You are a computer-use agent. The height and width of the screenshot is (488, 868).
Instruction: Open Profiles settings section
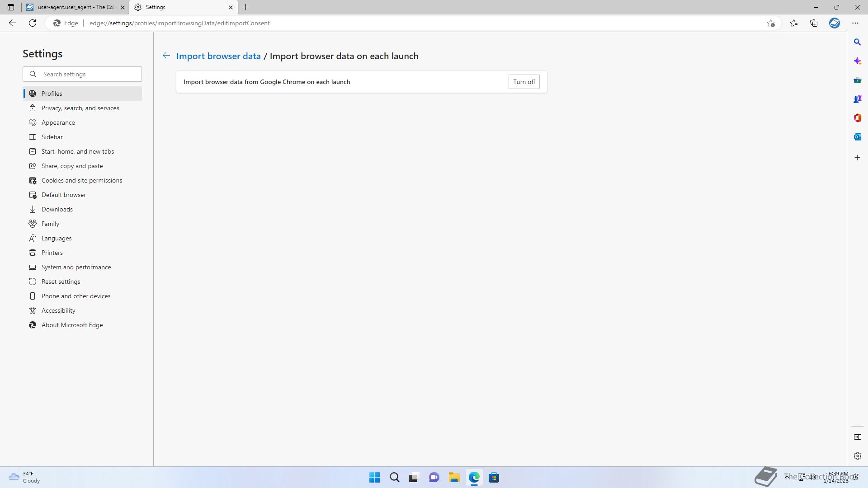tap(82, 94)
